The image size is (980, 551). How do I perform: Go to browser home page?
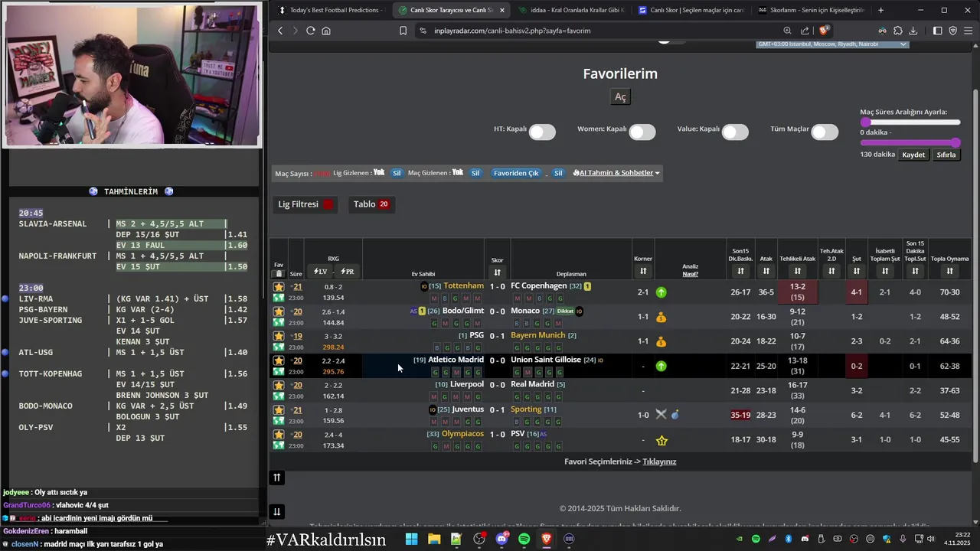coord(326,31)
